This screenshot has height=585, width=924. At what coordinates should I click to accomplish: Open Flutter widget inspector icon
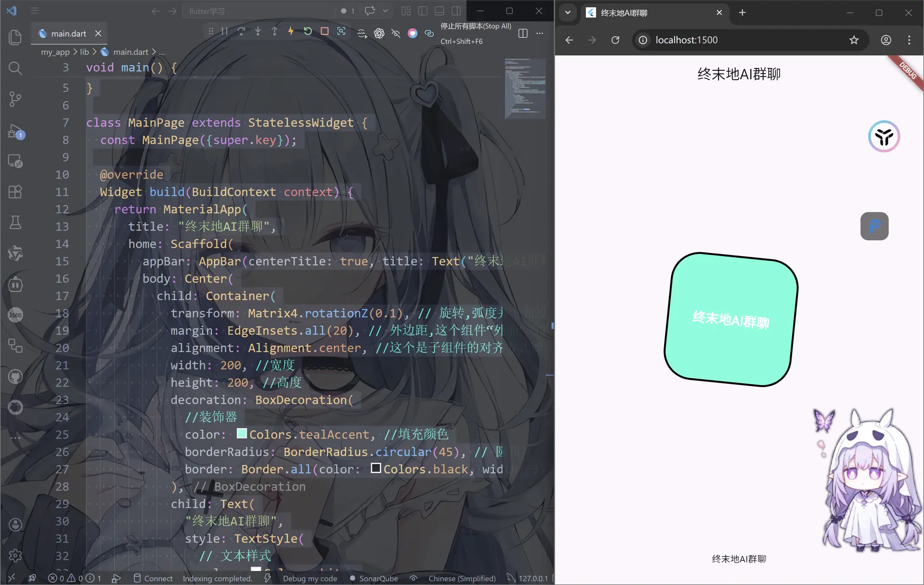click(341, 31)
